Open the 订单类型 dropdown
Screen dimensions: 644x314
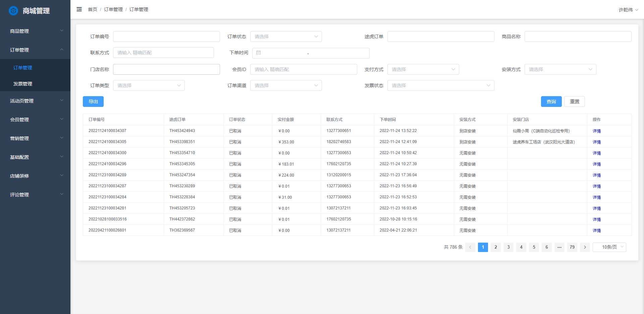(x=149, y=85)
